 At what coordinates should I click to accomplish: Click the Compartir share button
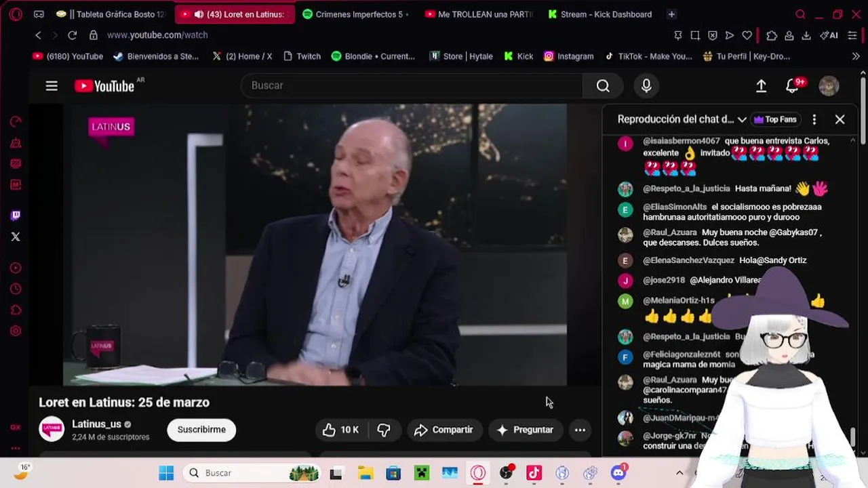pyautogui.click(x=444, y=430)
